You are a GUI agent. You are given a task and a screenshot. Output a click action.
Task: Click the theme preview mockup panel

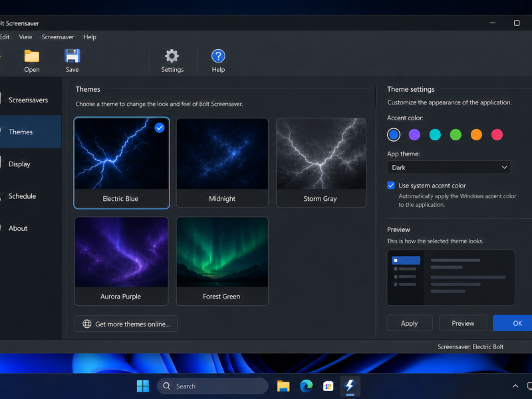pyautogui.click(x=451, y=277)
